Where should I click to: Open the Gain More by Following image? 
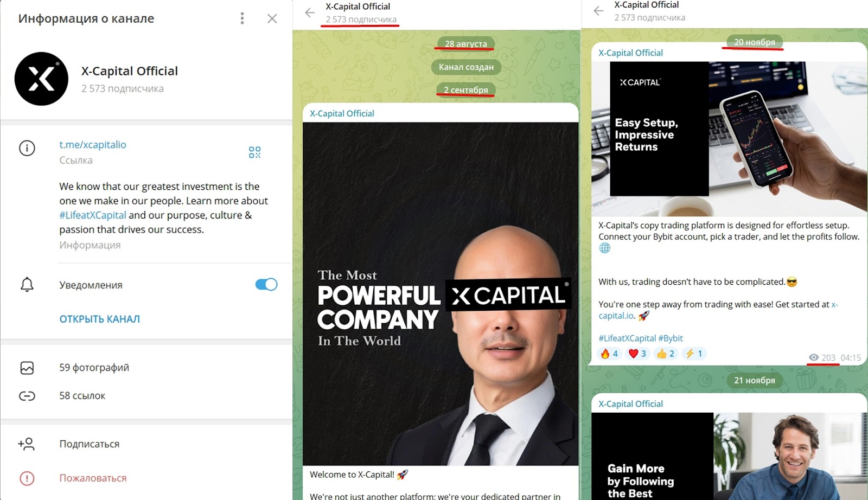pyautogui.click(x=729, y=456)
